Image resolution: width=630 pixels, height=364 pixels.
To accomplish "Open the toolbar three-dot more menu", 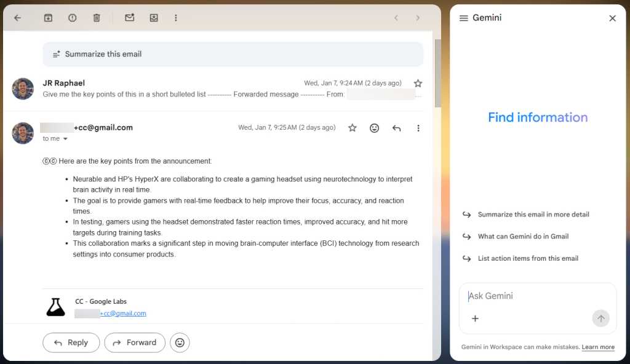I will pos(176,17).
